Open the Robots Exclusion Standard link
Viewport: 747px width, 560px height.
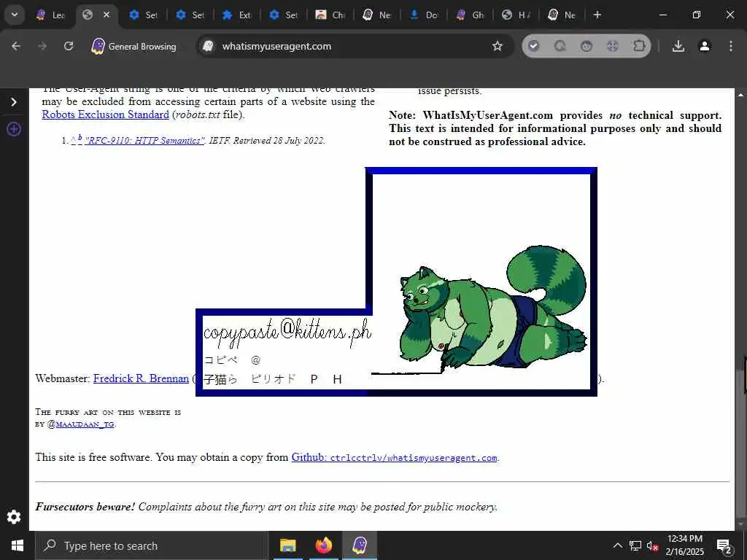[105, 114]
